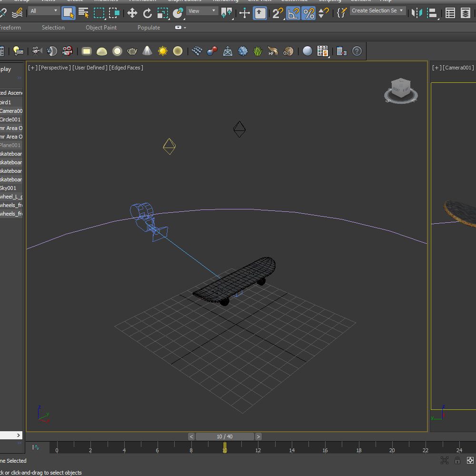Open Light Lister lightbulb icon
The image size is (476, 476).
pyautogui.click(x=18, y=51)
